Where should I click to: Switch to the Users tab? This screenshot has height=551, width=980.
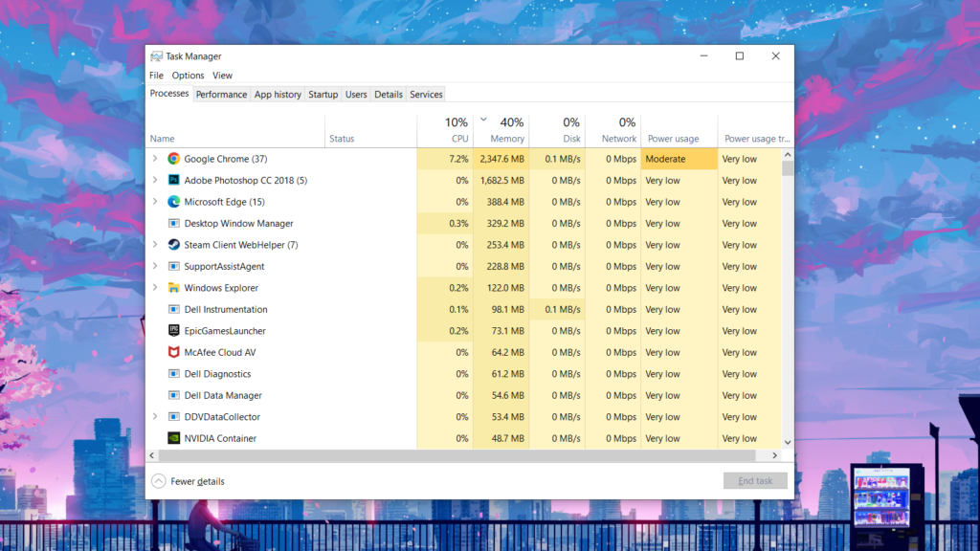pos(356,95)
